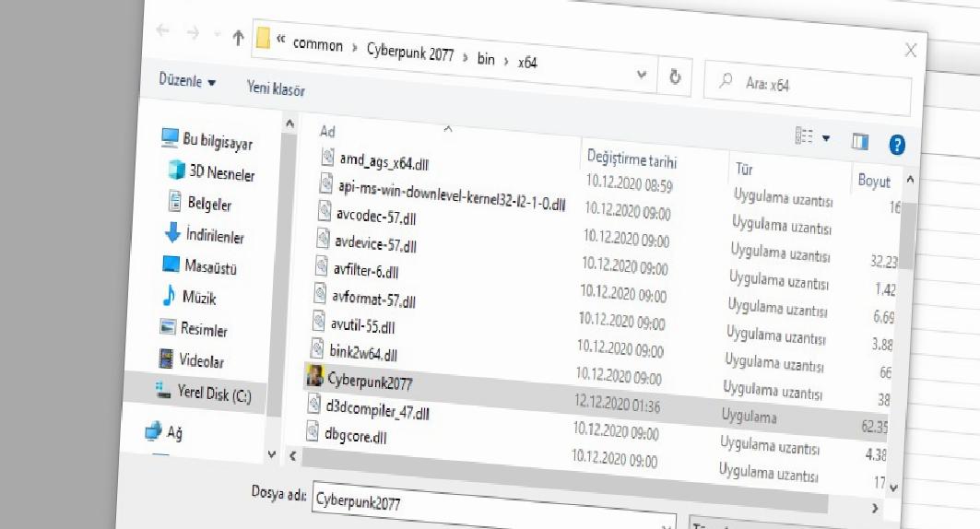Open view options dropdown arrow
Image resolution: width=980 pixels, height=529 pixels.
pos(826,138)
